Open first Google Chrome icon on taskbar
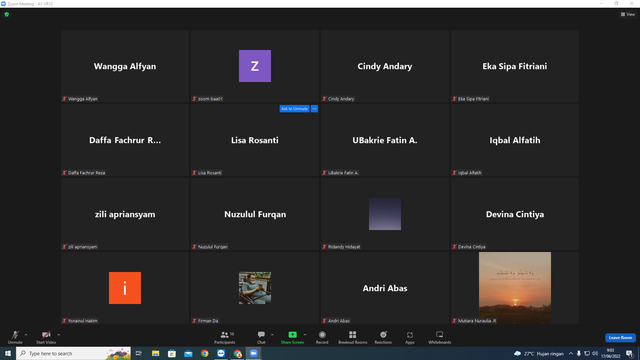 (204, 353)
